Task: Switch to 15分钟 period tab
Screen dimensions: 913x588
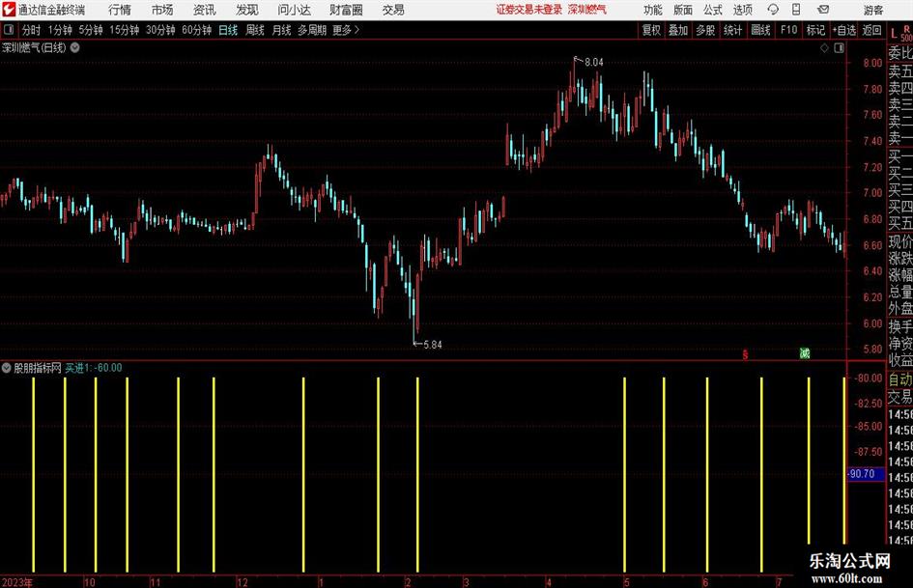Action: (x=125, y=30)
